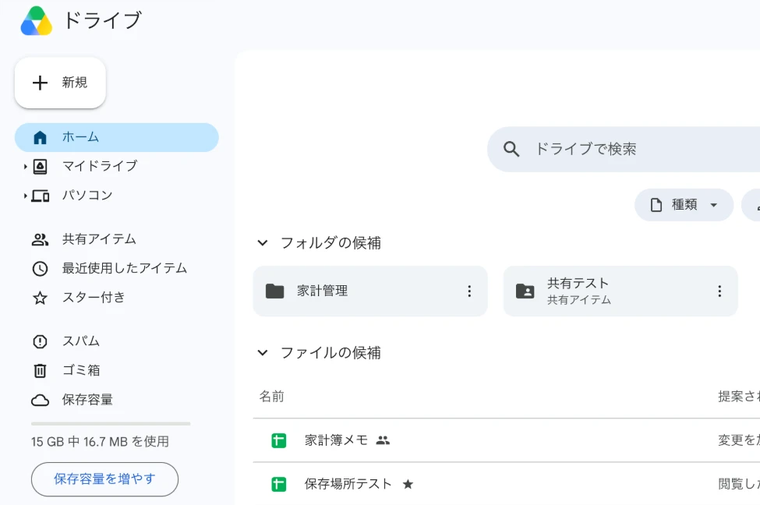Click the spam warning icon beside スパム
This screenshot has height=505, width=760.
(40, 342)
